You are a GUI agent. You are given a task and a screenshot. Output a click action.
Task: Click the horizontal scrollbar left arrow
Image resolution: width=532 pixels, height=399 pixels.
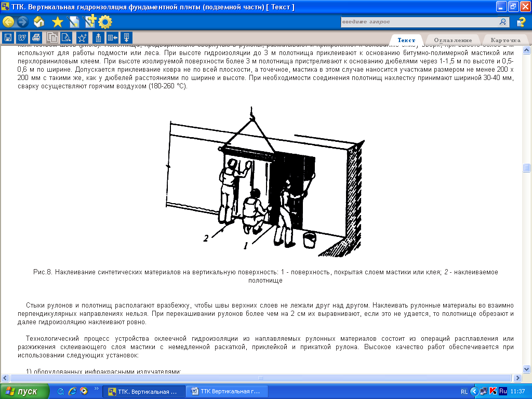tap(5, 378)
